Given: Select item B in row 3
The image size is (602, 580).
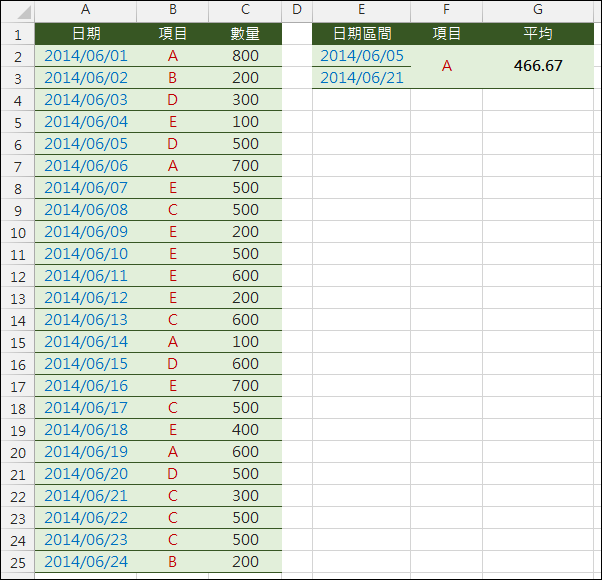Looking at the screenshot, I should [173, 78].
